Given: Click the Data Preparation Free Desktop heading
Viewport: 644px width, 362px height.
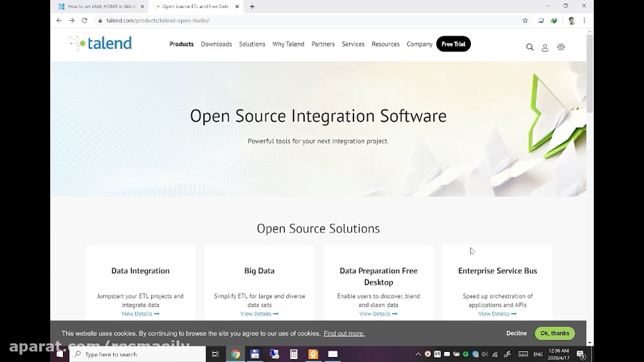Looking at the screenshot, I should click(379, 276).
